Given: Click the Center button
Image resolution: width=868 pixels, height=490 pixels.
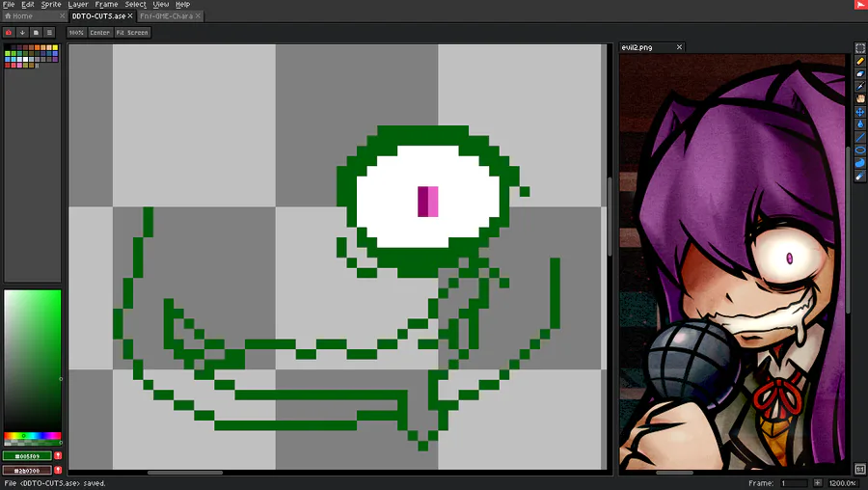Looking at the screenshot, I should [x=99, y=33].
